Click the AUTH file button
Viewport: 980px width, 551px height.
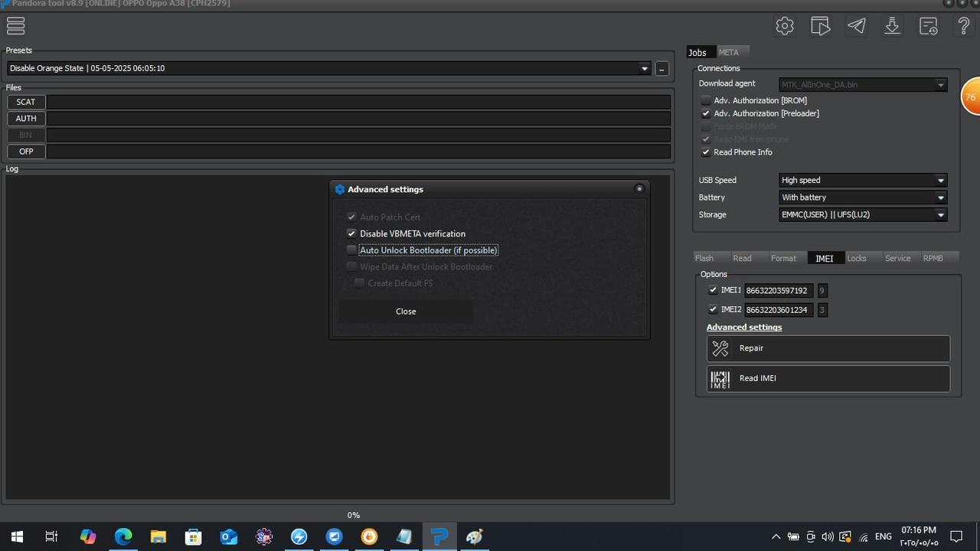26,119
